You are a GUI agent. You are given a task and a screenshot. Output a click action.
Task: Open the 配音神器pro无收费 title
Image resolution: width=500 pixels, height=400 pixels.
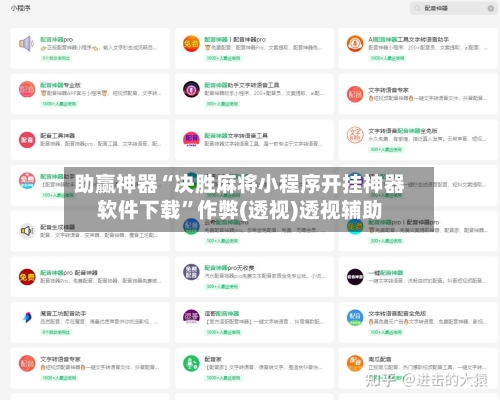point(229,268)
